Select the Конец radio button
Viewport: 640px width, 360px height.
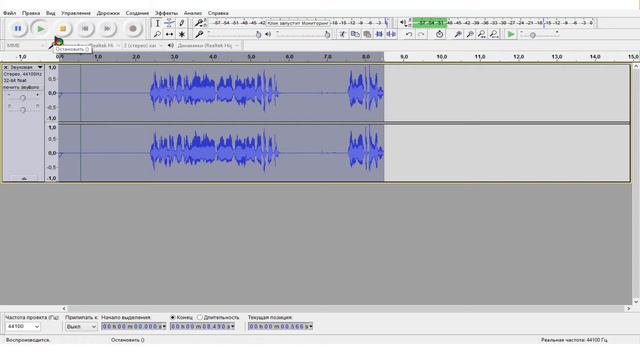point(173,317)
